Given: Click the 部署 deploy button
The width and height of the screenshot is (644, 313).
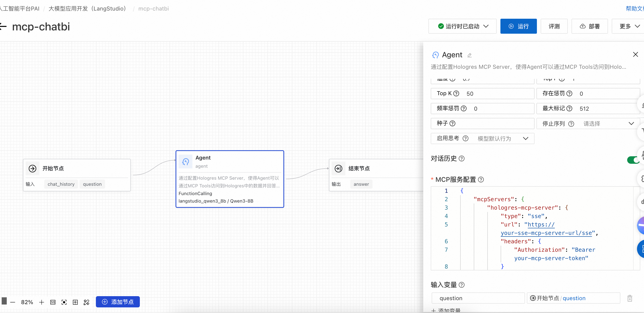Looking at the screenshot, I should coord(590,26).
